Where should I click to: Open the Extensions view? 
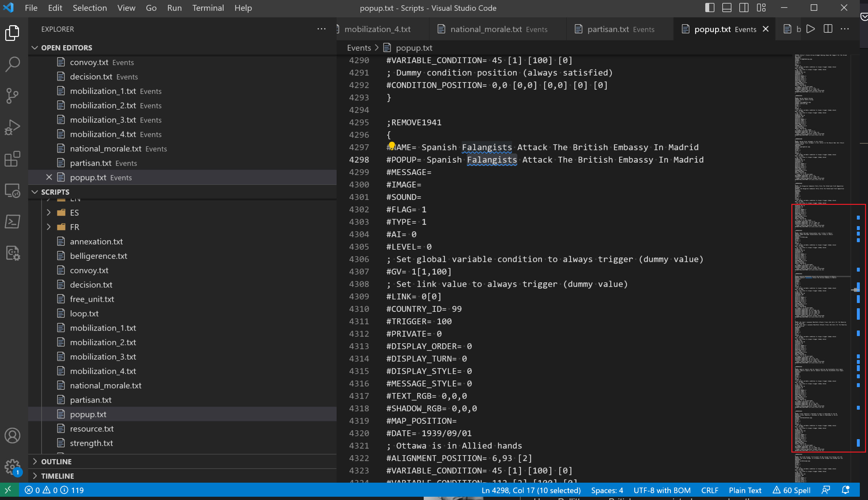coord(13,159)
